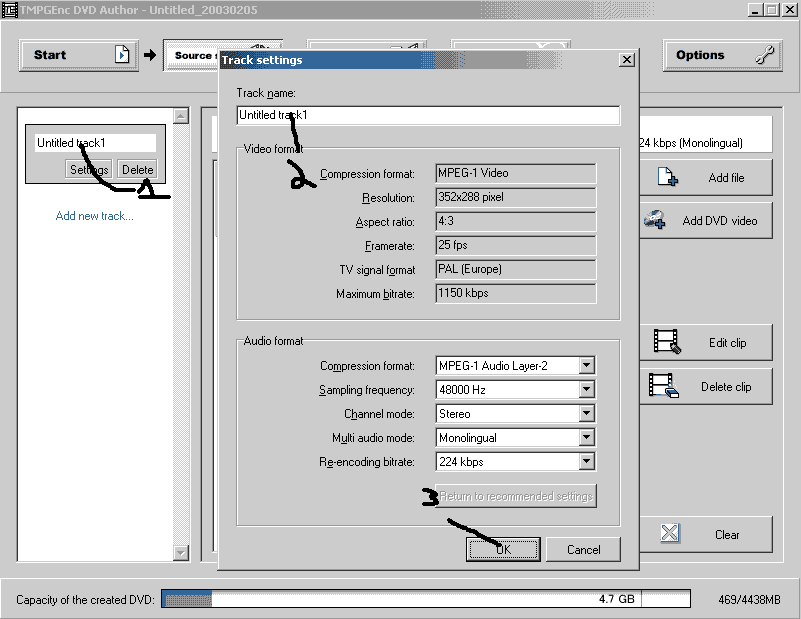Click the Track name input field
This screenshot has width=801, height=619.
click(x=428, y=115)
